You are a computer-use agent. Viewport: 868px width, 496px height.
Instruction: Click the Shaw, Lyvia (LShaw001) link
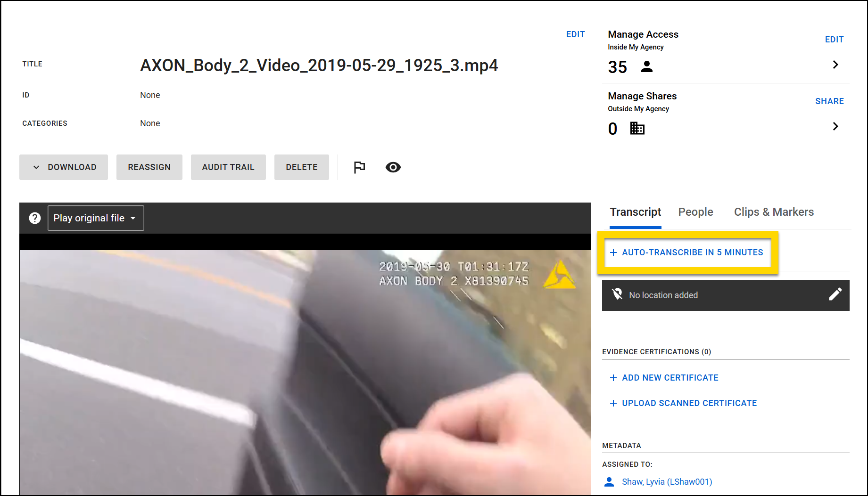click(667, 481)
